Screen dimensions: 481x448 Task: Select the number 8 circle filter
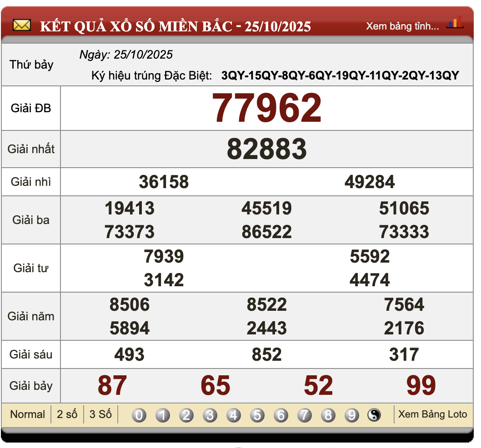[329, 414]
